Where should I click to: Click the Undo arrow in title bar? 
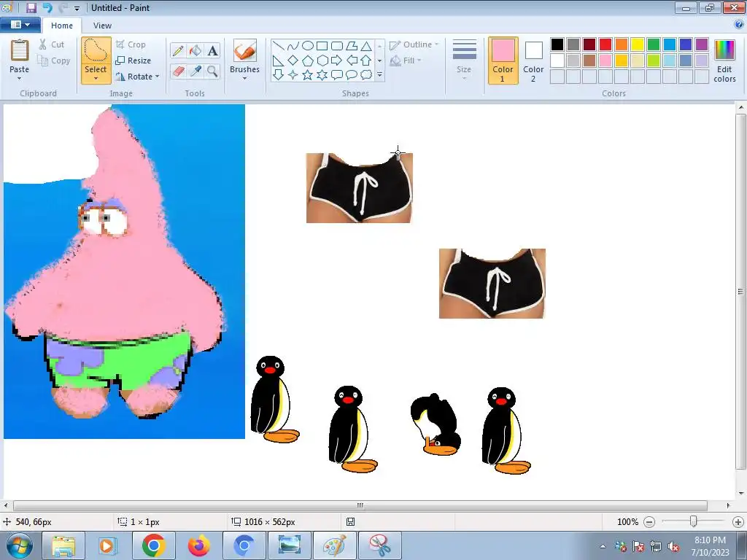(x=47, y=7)
